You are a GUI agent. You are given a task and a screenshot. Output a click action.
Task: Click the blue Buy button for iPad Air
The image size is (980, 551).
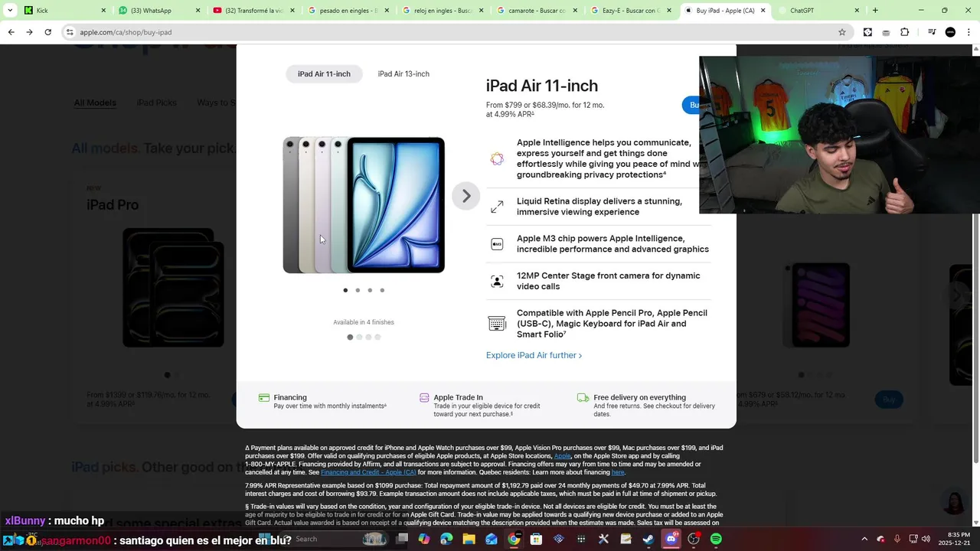click(x=691, y=105)
